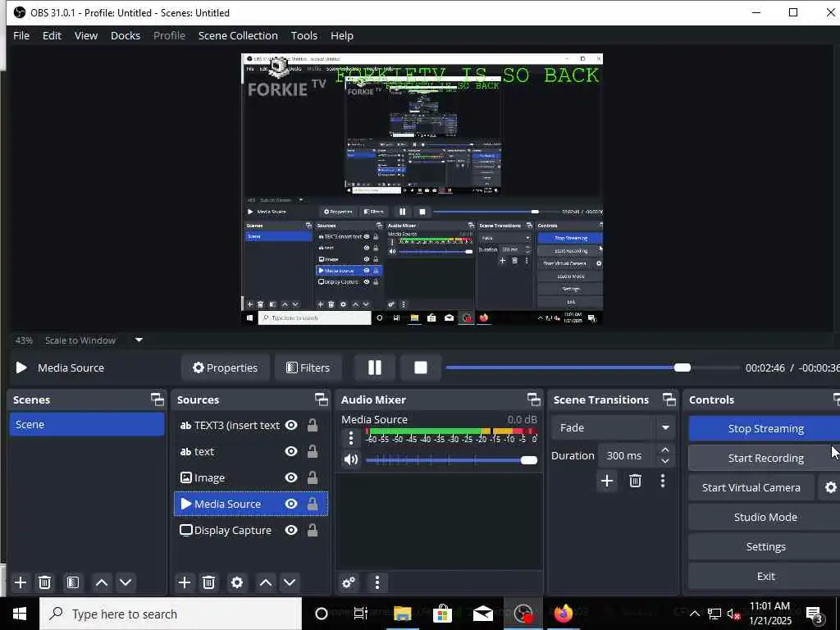Open source properties gear in Sources dock
Viewport: 840px width, 630px height.
[x=237, y=582]
